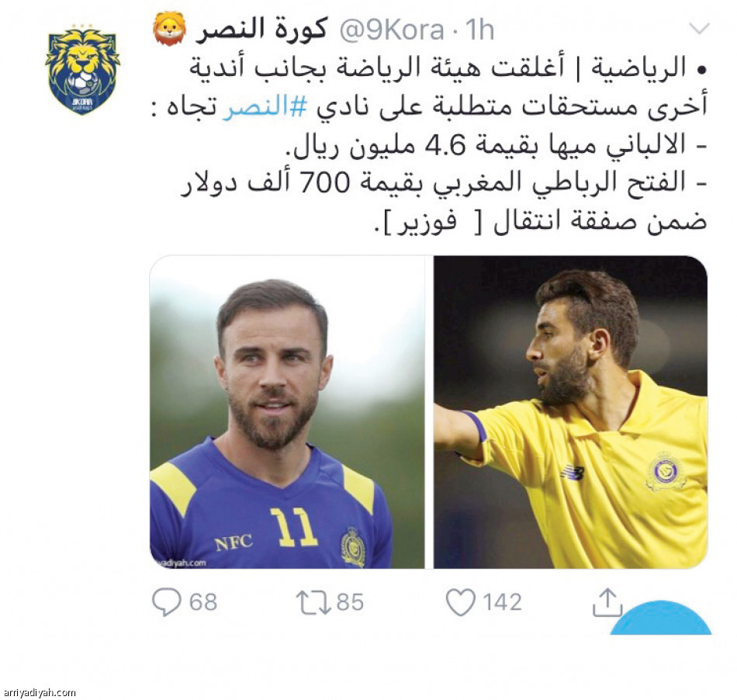Viewport: 737px width, 700px height.
Task: Click the 142 likes count
Action: tap(502, 602)
